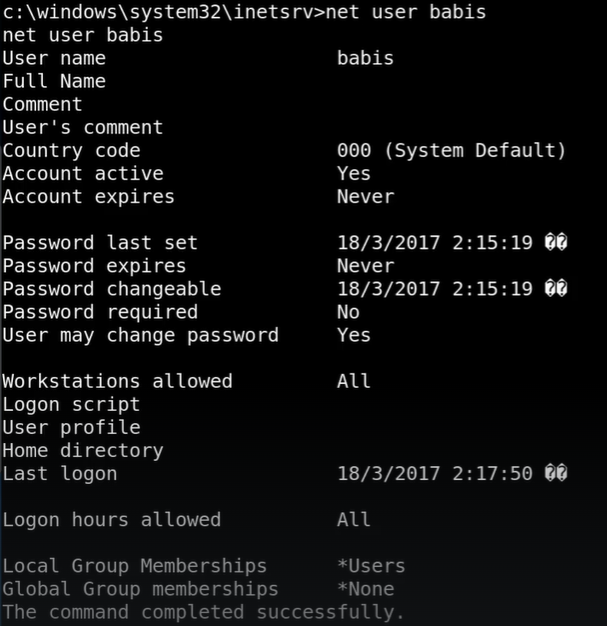Select the '*Users' local group membership
Screen dimensions: 607x626
pyautogui.click(x=371, y=566)
